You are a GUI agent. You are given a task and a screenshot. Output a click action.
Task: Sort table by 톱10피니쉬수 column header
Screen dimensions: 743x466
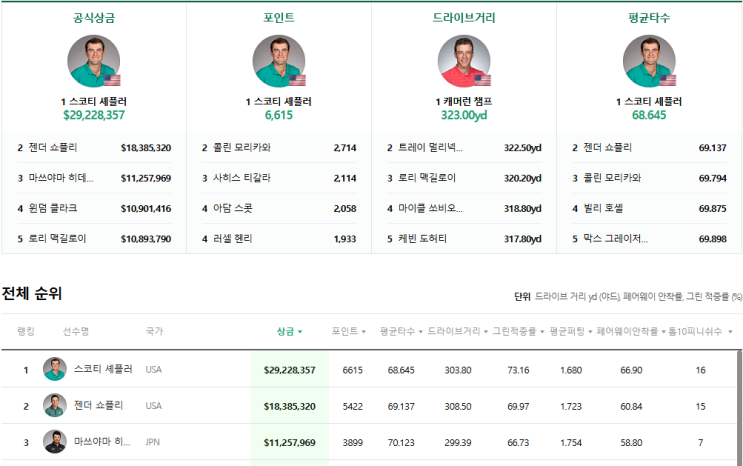pyautogui.click(x=701, y=331)
